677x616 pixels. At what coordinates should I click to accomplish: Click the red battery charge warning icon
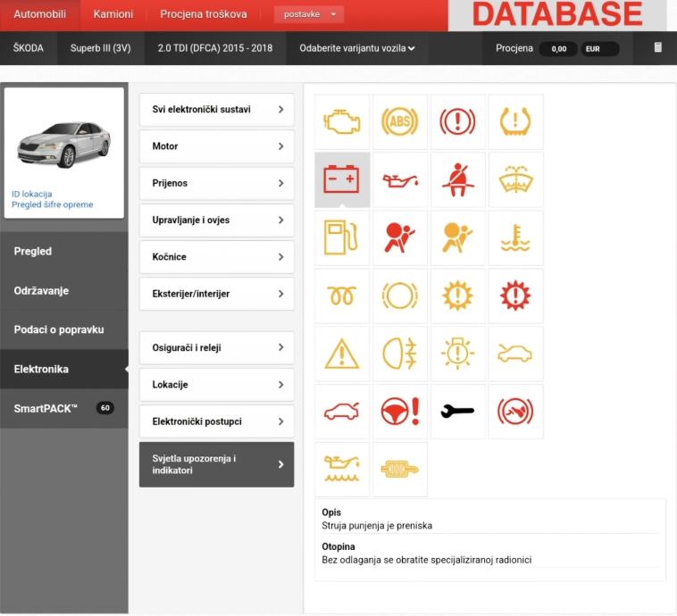(342, 180)
